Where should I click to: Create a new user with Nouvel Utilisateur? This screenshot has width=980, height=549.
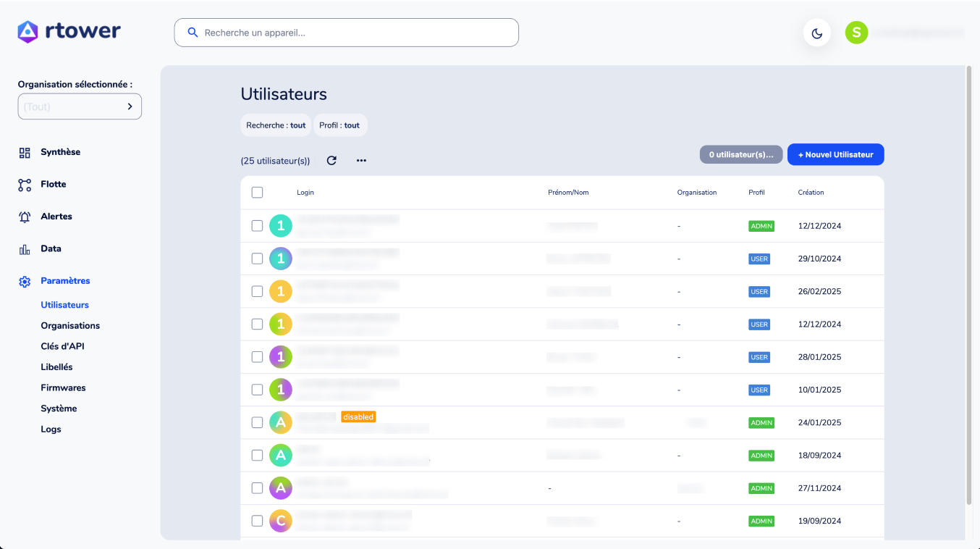pyautogui.click(x=835, y=154)
